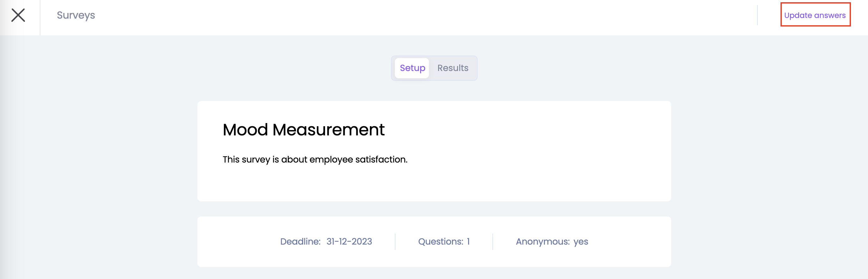Click the word Measurement in the title
This screenshot has height=279, width=868.
coord(329,130)
